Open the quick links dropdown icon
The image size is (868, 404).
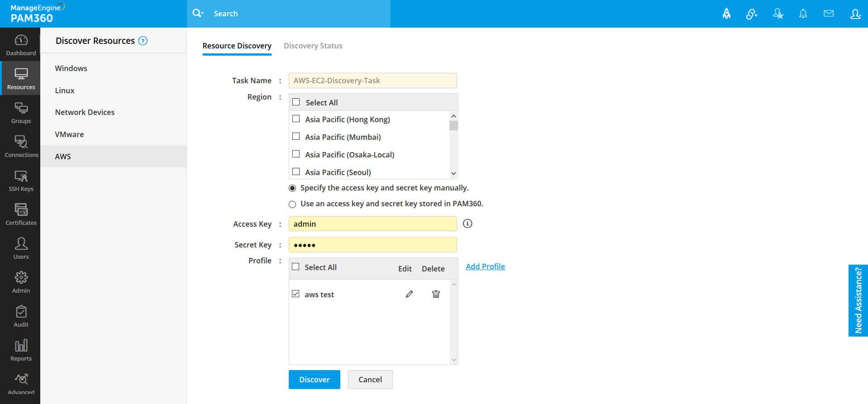click(x=752, y=14)
